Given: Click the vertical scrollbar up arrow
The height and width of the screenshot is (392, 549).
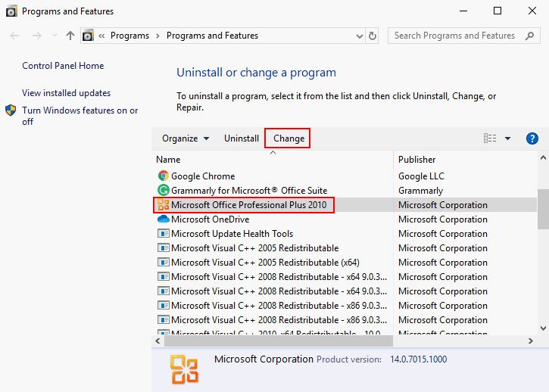Looking at the screenshot, I should pos(543,158).
